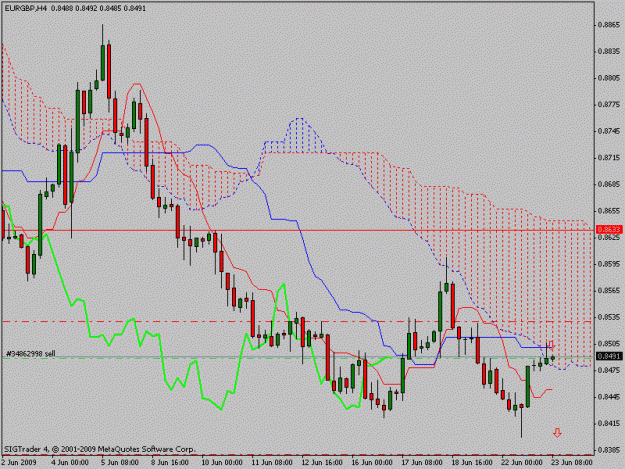Click the red sell arrow near 0.8505

pos(551,345)
